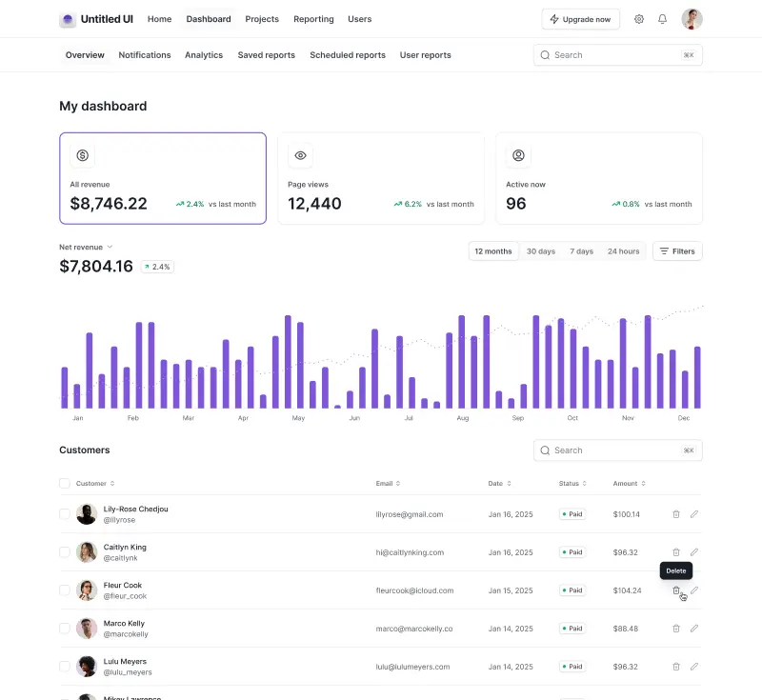
Task: Click the magnifier icon in the Customers search box
Action: [545, 450]
